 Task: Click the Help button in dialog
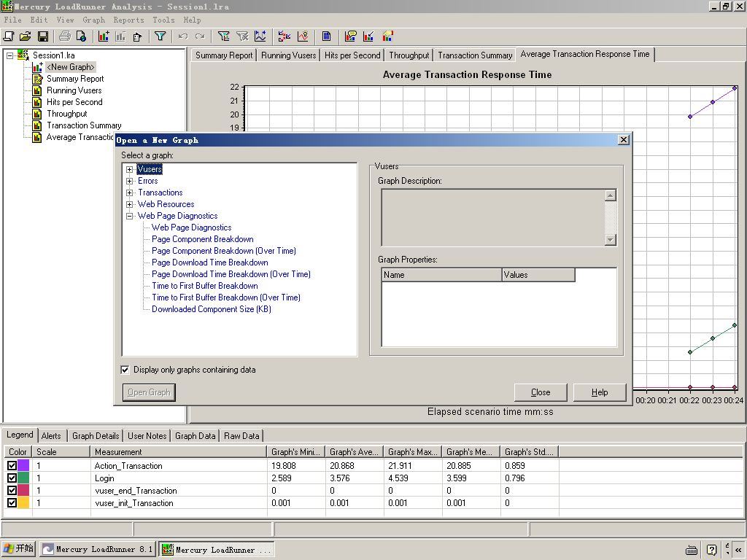pyautogui.click(x=600, y=392)
